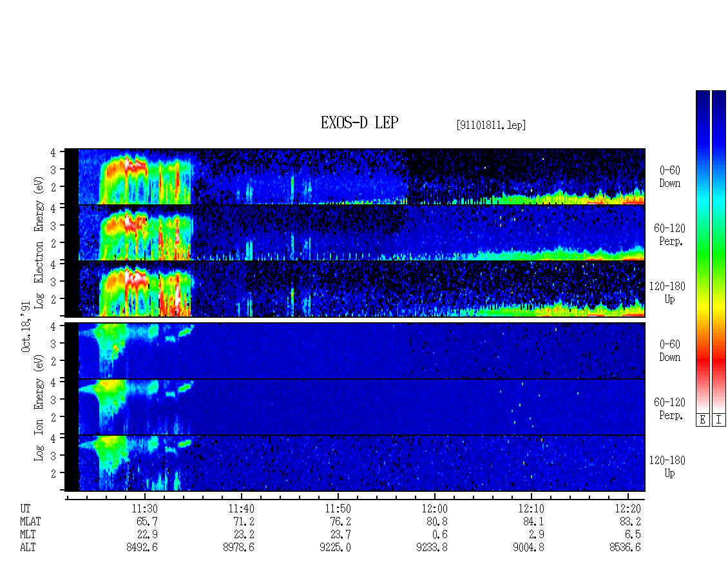Click MLAT value 83.2
728x564 pixels.
[630, 521]
